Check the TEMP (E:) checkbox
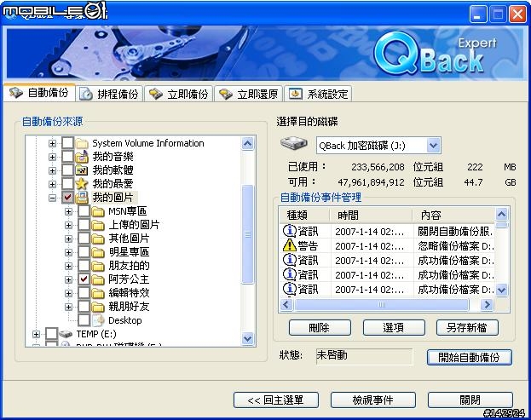Viewport: 531px width, 420px height. (x=51, y=334)
